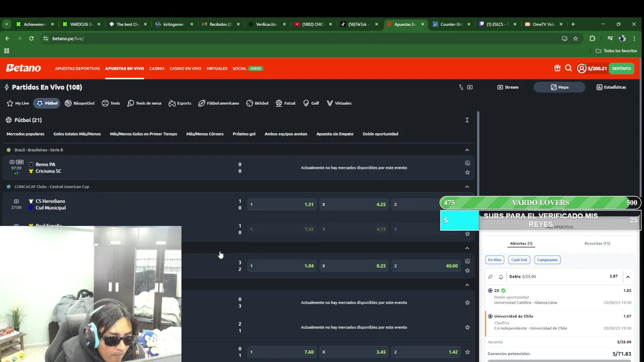644x362 pixels.
Task: Favorite the match with 40.00 odds
Action: pos(467,270)
